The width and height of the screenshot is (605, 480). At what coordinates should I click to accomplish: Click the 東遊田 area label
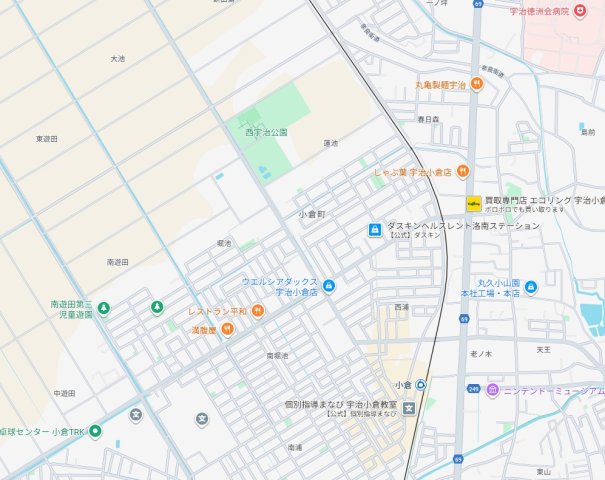click(x=47, y=139)
